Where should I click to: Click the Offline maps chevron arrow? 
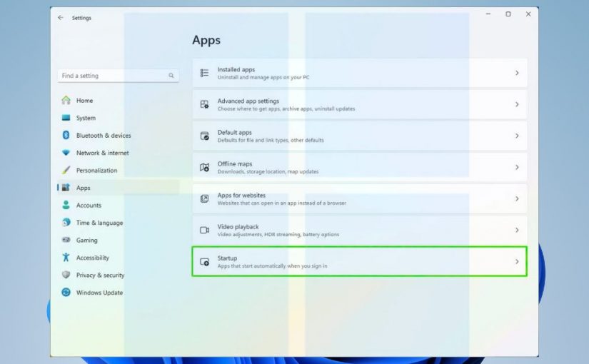[518, 167]
